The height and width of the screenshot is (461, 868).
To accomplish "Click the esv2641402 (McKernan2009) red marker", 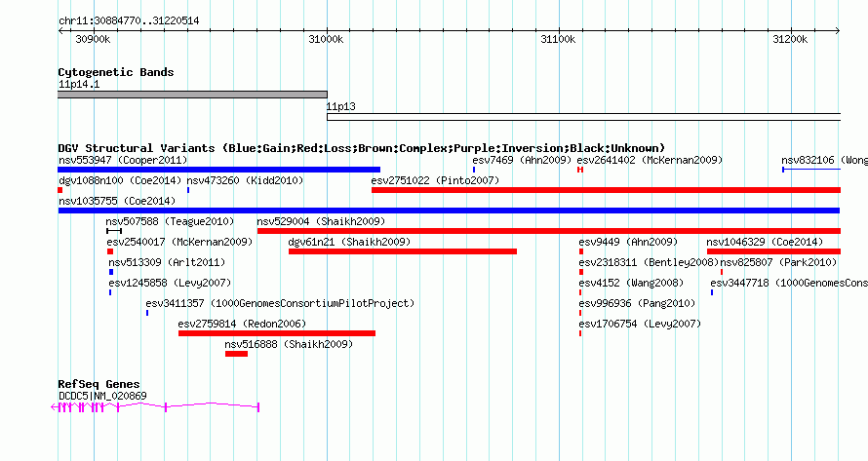I will click(580, 170).
